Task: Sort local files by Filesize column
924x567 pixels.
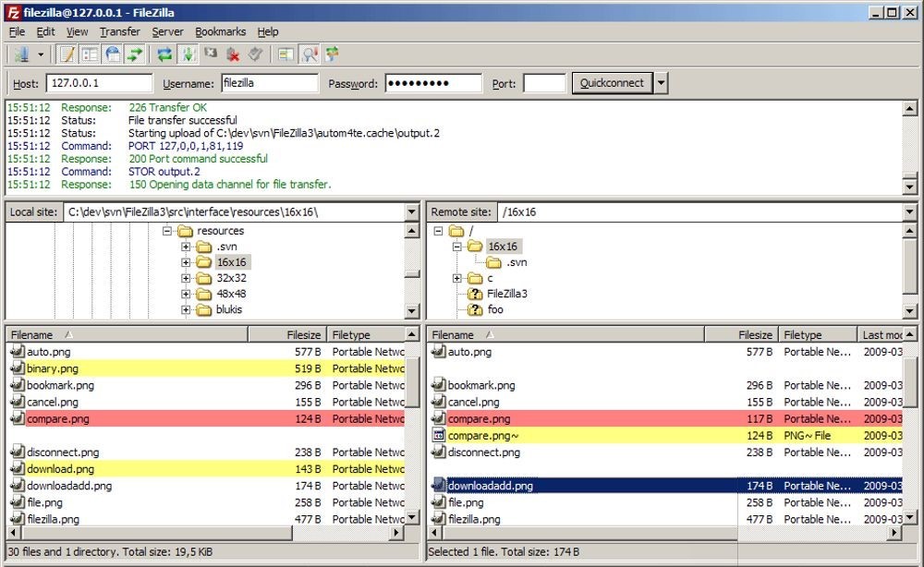Action: tap(286, 334)
